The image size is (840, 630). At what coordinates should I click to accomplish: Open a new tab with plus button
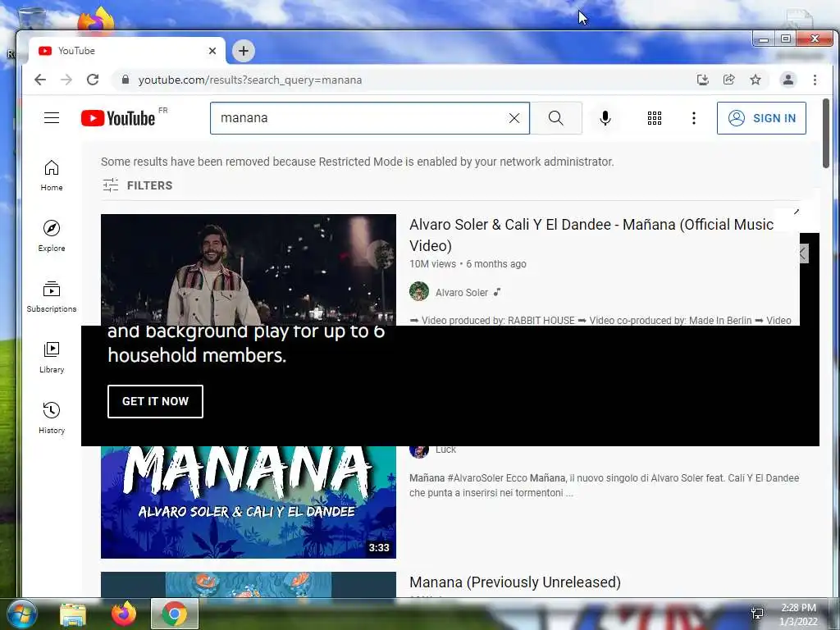click(x=244, y=51)
